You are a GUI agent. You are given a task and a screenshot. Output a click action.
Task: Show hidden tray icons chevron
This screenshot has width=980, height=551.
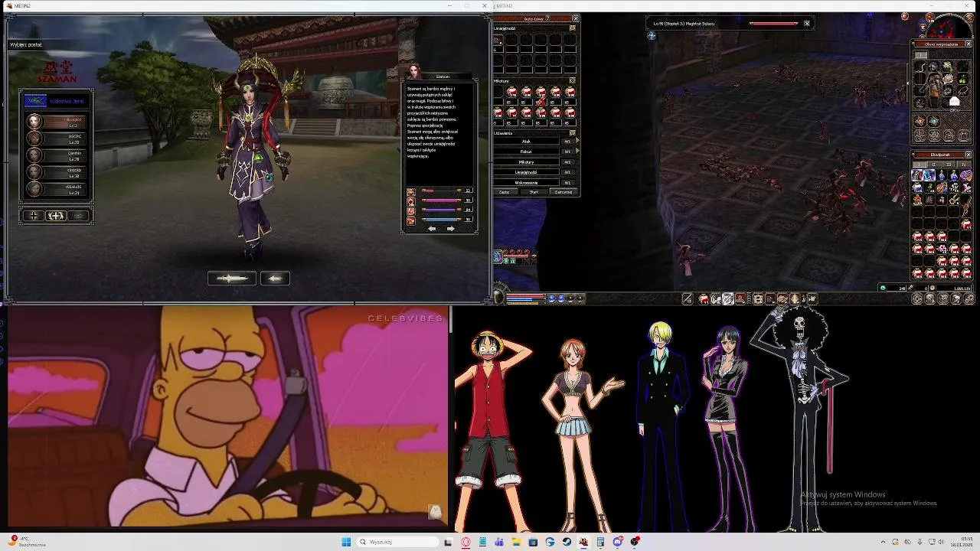click(x=883, y=542)
